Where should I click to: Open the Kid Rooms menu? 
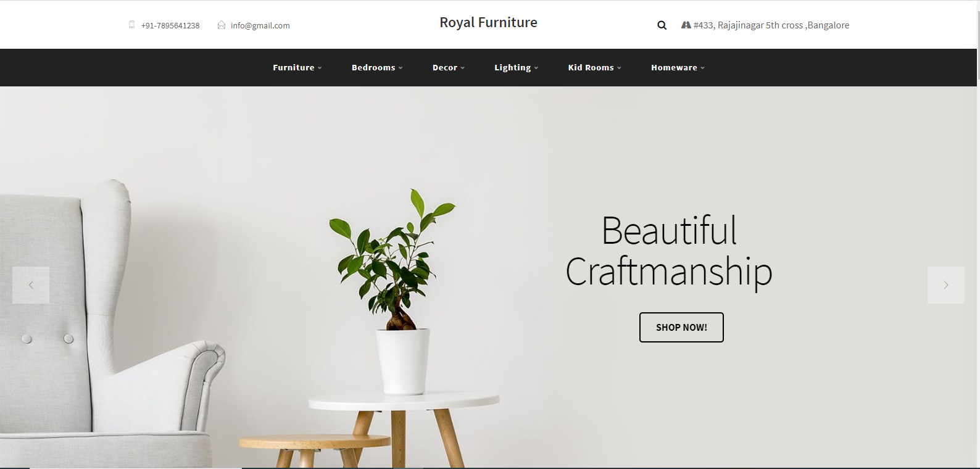[594, 68]
